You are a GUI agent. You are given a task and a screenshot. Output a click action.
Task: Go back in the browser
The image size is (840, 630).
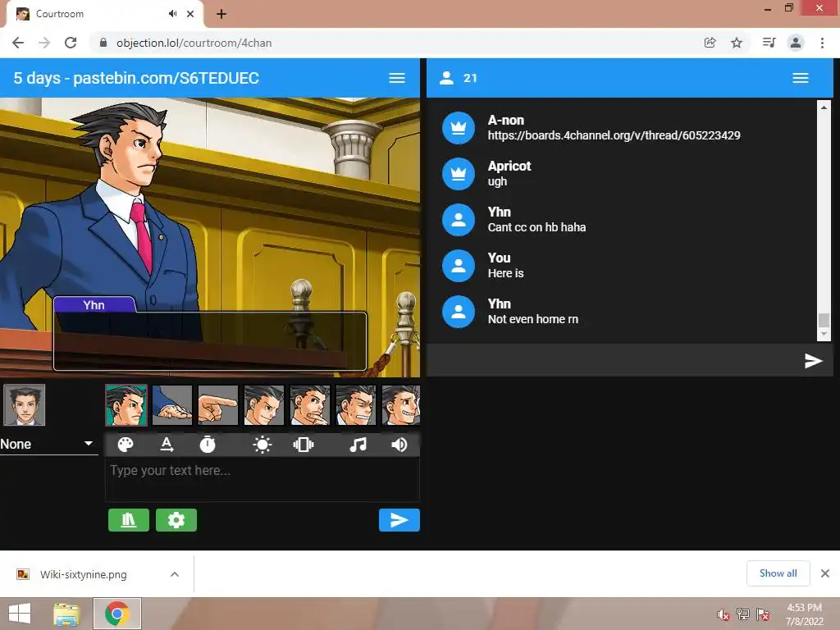tap(18, 43)
